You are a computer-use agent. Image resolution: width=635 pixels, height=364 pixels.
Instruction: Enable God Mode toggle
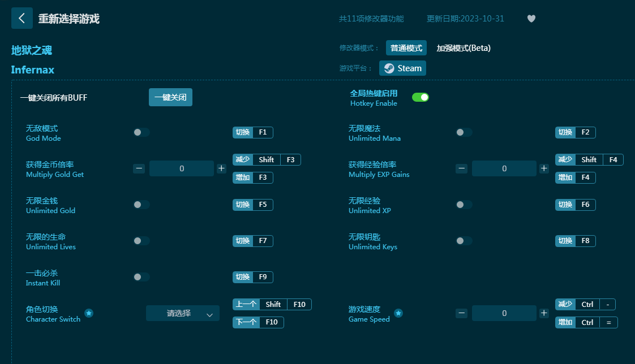point(141,132)
